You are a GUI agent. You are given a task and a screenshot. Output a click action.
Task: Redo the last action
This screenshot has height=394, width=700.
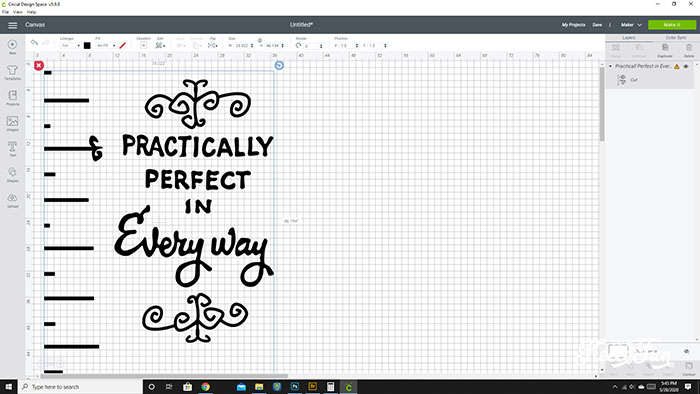[46, 43]
